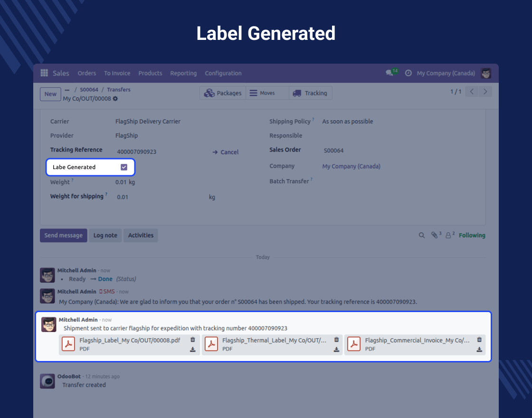Viewport: 532px width, 418px height.
Task: Click Batch Transfer help question mark
Action: tap(312, 179)
